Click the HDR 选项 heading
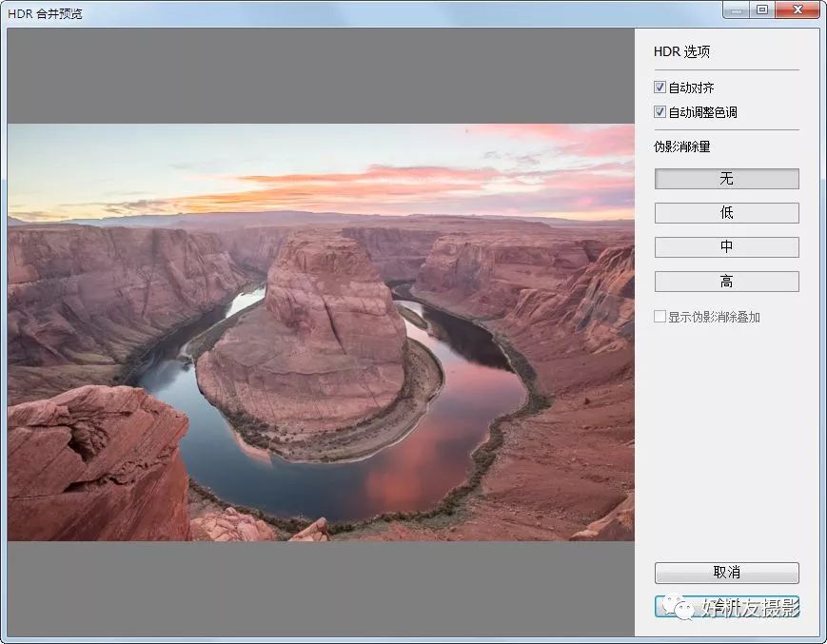 click(681, 52)
